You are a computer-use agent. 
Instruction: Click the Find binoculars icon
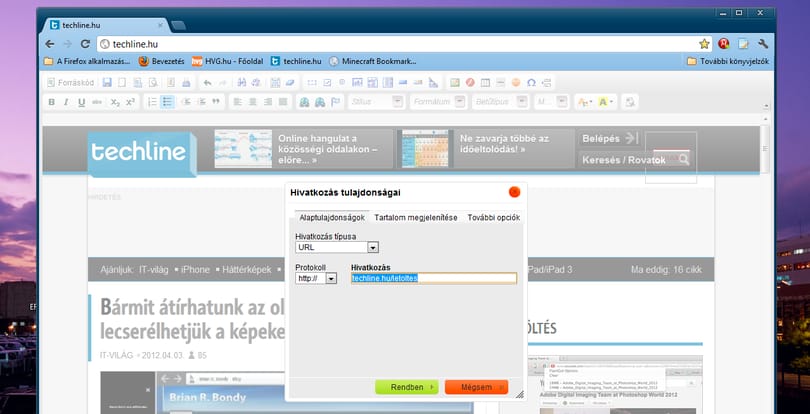[241, 83]
